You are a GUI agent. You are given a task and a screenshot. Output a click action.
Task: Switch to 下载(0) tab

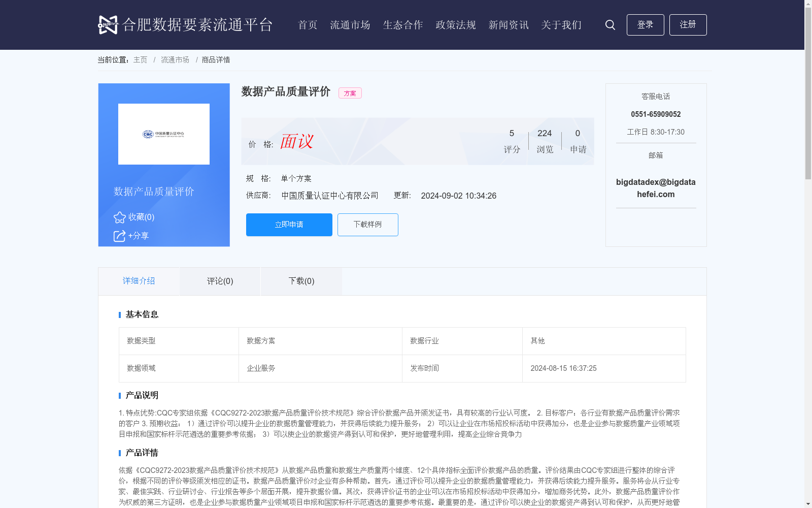click(301, 281)
